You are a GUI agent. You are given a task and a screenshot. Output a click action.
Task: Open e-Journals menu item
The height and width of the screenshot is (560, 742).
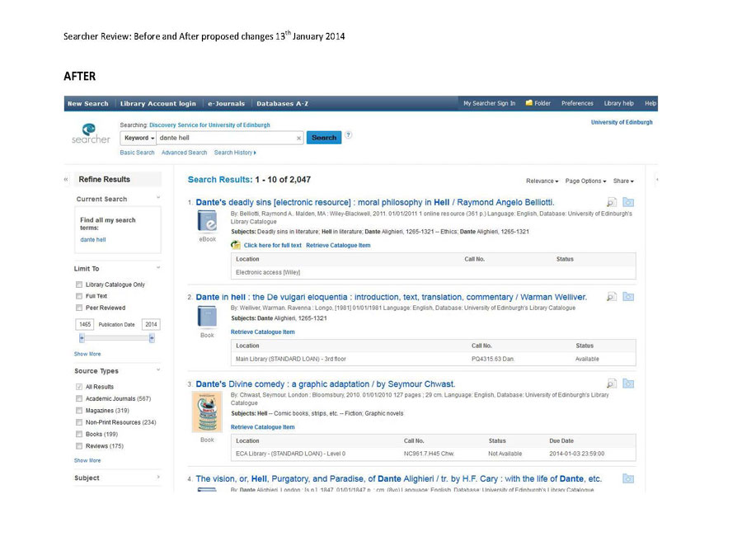click(226, 104)
